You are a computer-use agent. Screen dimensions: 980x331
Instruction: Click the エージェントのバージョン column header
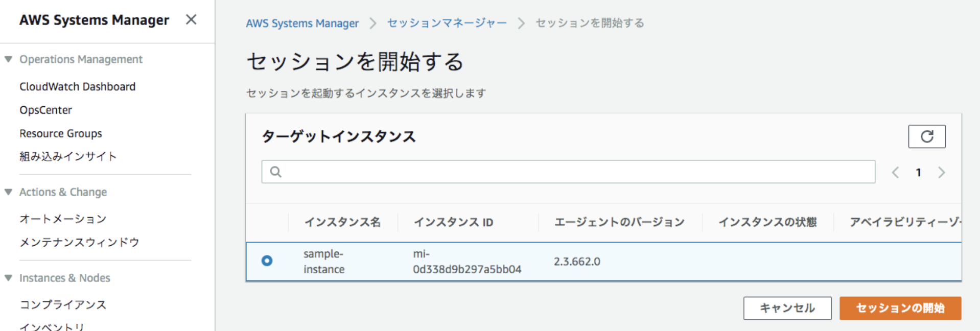(x=619, y=222)
